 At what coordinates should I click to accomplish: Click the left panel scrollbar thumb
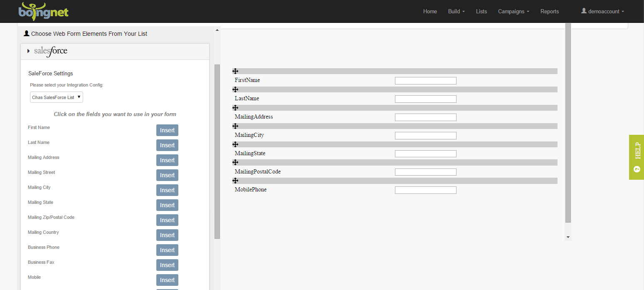click(x=217, y=151)
